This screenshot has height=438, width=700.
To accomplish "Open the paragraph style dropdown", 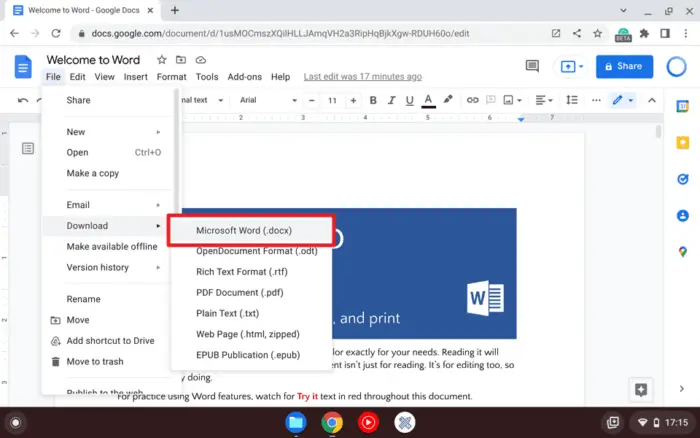I will pos(202,100).
